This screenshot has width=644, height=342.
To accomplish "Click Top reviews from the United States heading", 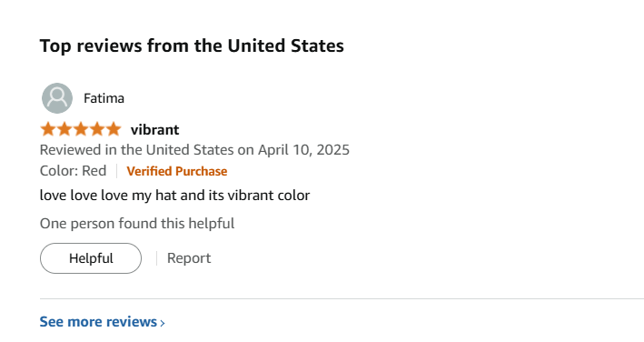I will (192, 45).
